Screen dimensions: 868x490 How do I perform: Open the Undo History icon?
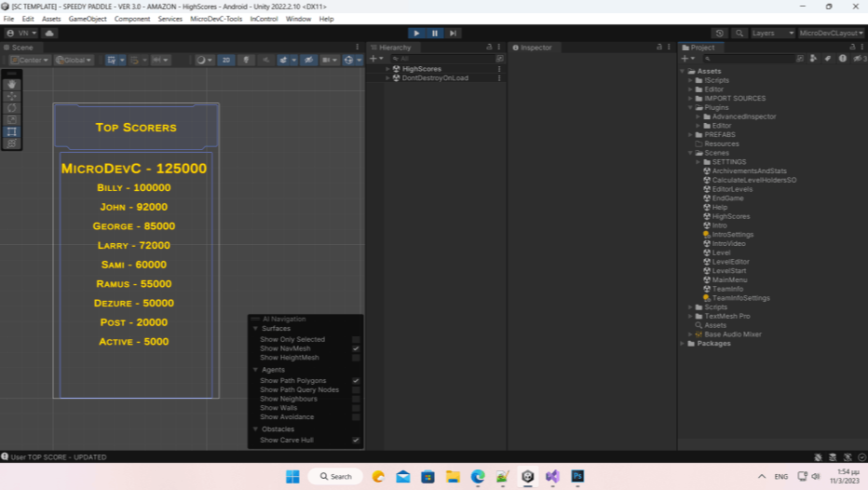point(719,34)
